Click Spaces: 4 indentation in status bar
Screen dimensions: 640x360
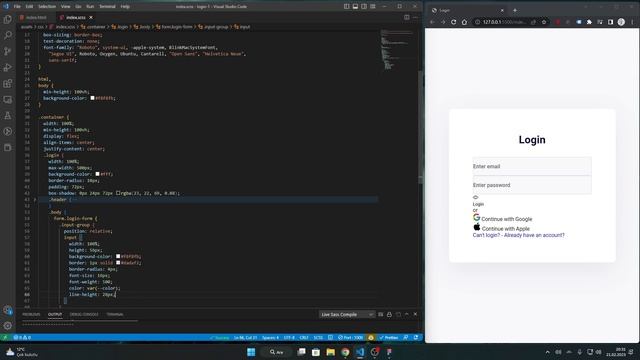click(270, 338)
